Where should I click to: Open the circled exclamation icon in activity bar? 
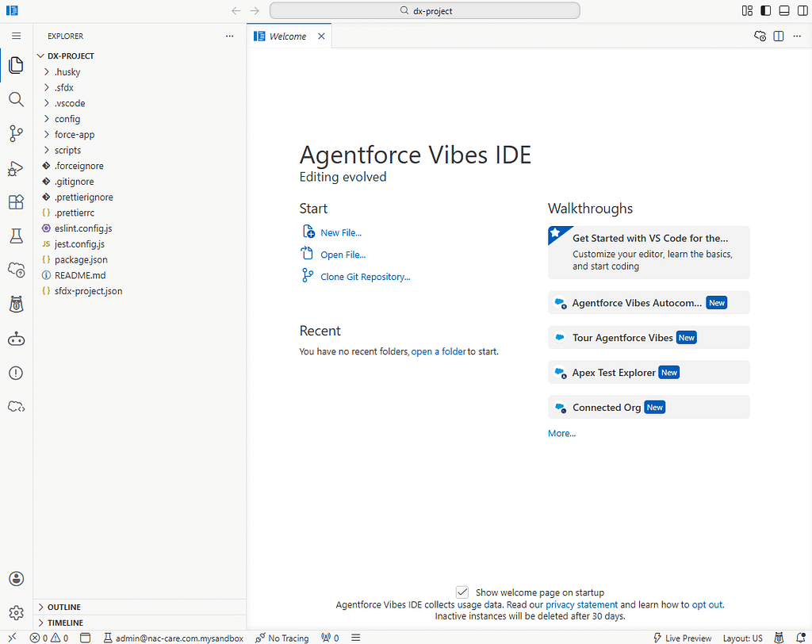click(16, 373)
